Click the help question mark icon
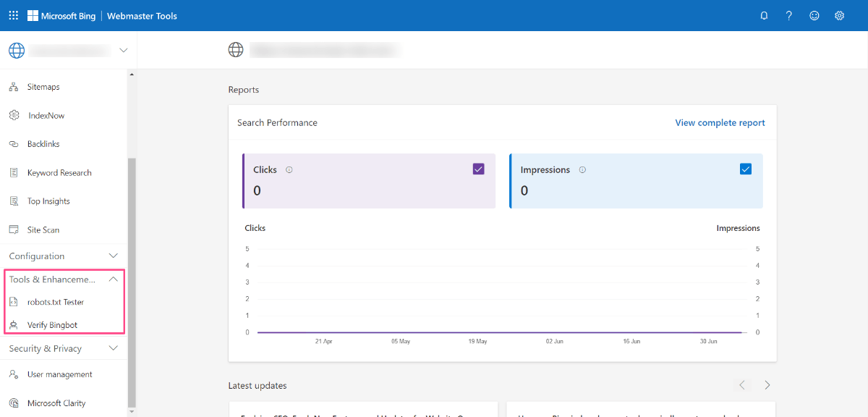 pyautogui.click(x=789, y=15)
